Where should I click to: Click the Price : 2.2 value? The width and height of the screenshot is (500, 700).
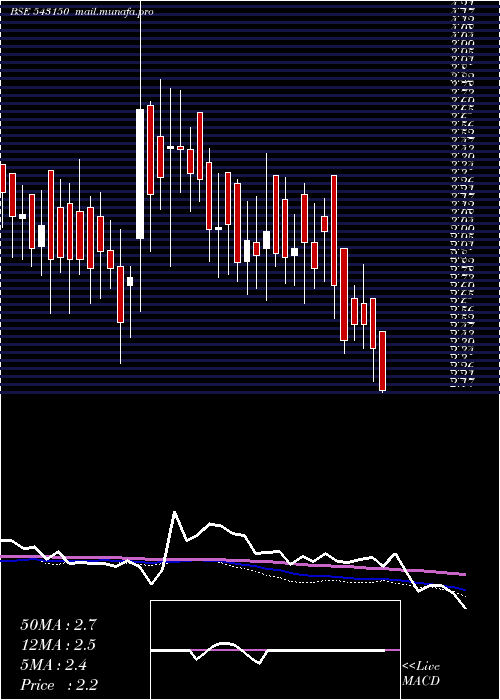[59, 685]
